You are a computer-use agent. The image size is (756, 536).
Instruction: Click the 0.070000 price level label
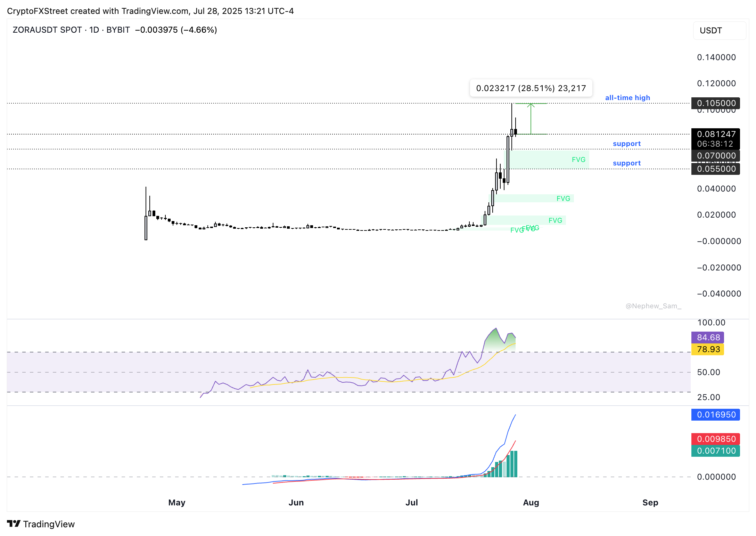click(x=716, y=156)
